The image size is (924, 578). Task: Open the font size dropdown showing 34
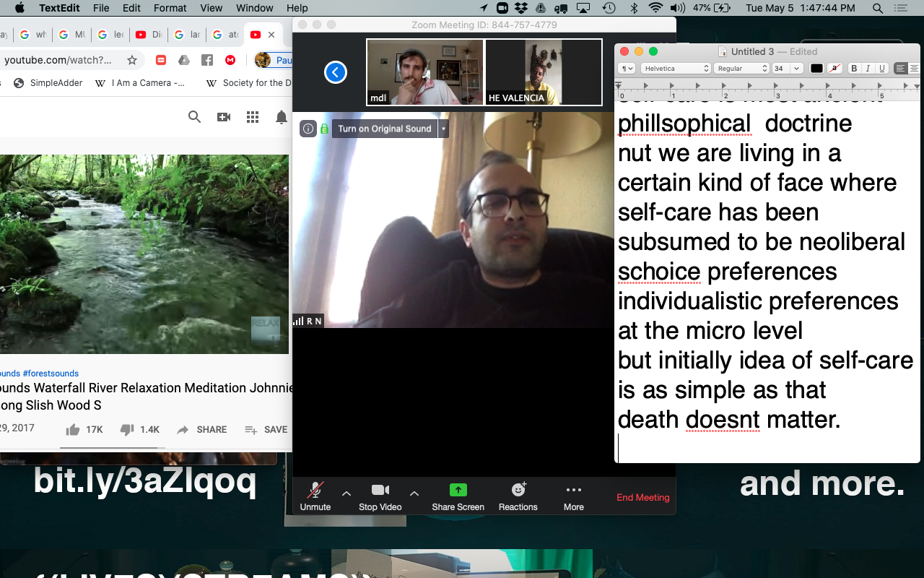point(784,68)
